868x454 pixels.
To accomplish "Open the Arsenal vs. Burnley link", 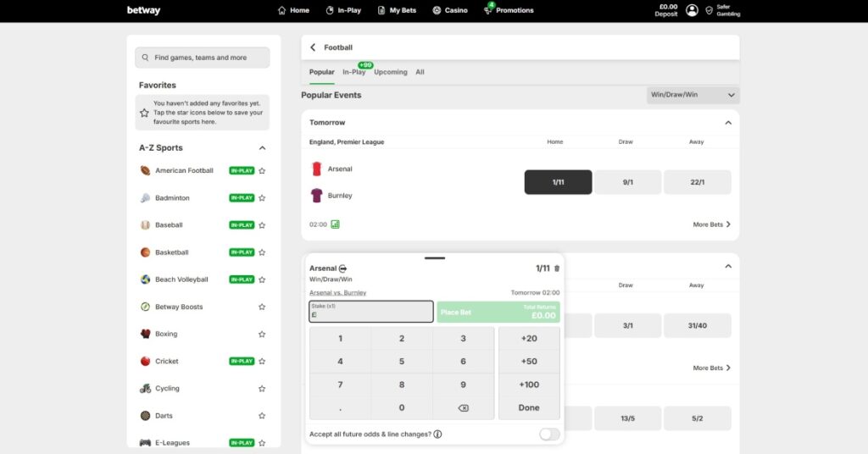I will click(x=337, y=292).
